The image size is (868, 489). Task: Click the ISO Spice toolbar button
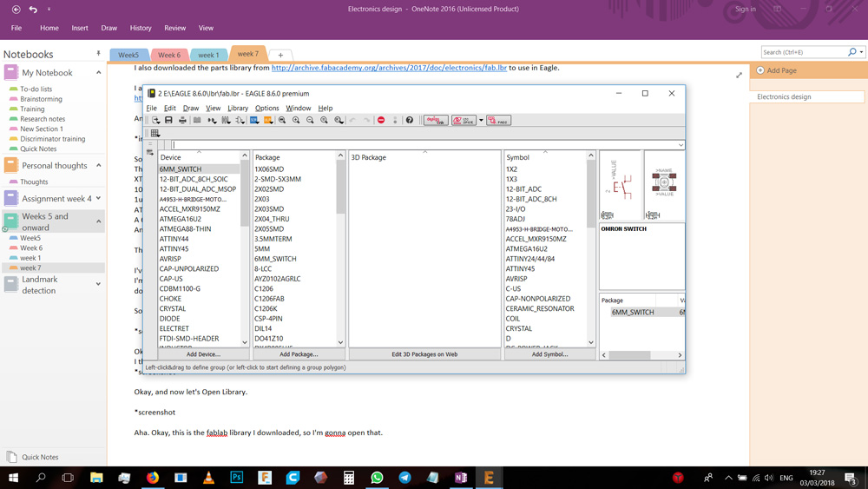[x=464, y=120]
